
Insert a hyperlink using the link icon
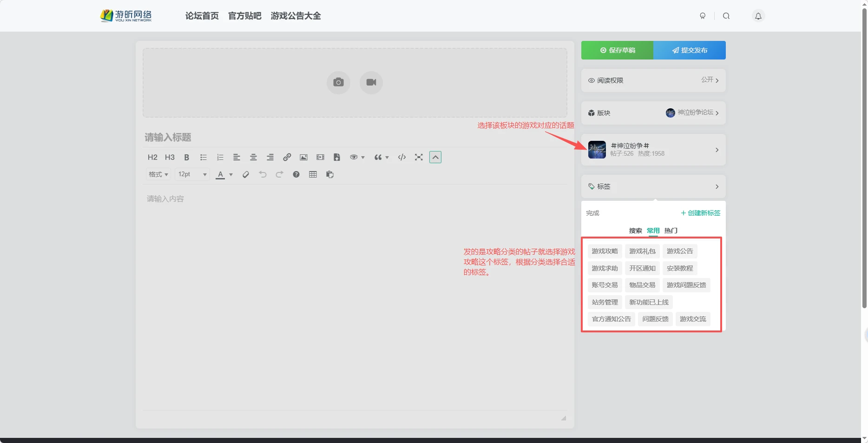point(287,157)
